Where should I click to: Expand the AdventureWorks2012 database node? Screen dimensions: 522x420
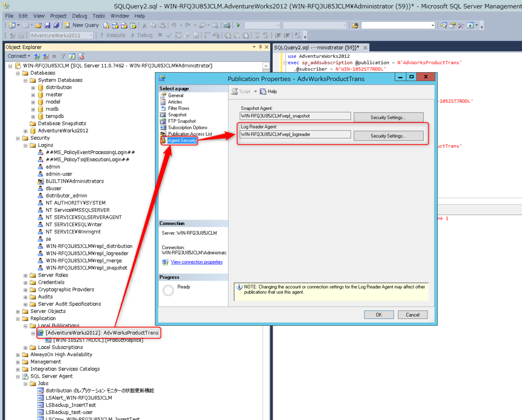(x=26, y=131)
